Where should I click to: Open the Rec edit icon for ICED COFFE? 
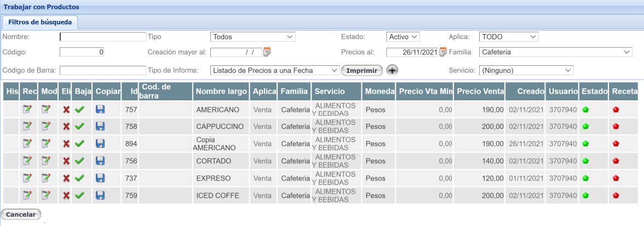tap(27, 195)
